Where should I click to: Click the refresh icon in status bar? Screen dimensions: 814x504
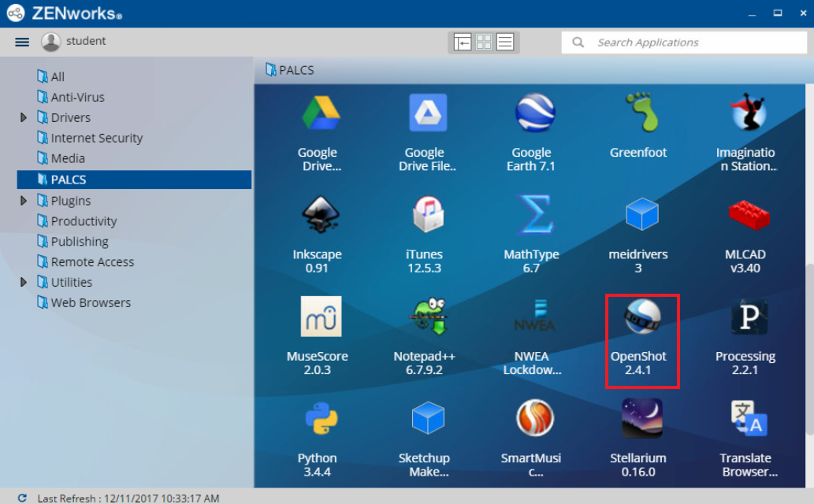[x=22, y=498]
